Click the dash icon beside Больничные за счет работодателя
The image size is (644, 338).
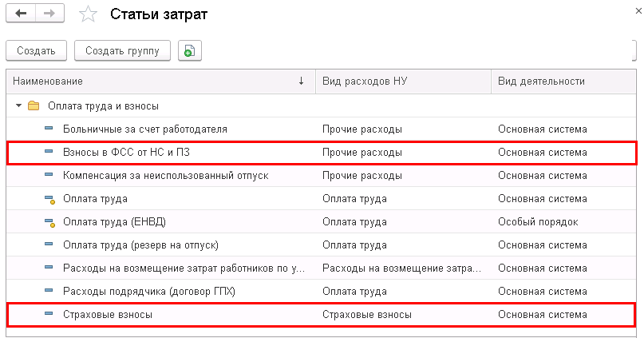49,129
